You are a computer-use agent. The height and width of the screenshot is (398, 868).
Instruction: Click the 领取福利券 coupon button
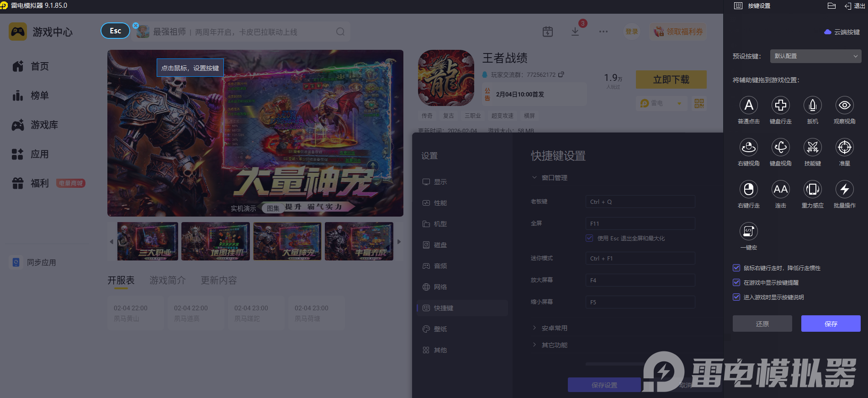click(x=678, y=32)
